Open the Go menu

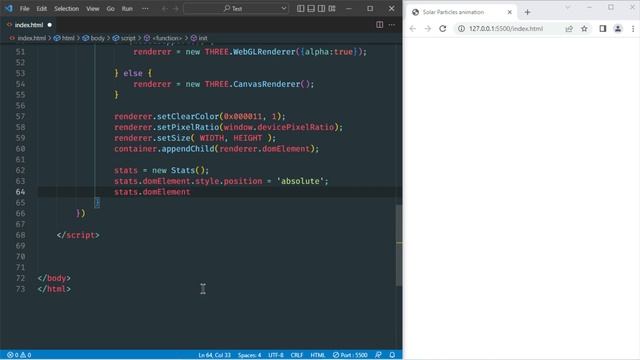[x=110, y=9]
